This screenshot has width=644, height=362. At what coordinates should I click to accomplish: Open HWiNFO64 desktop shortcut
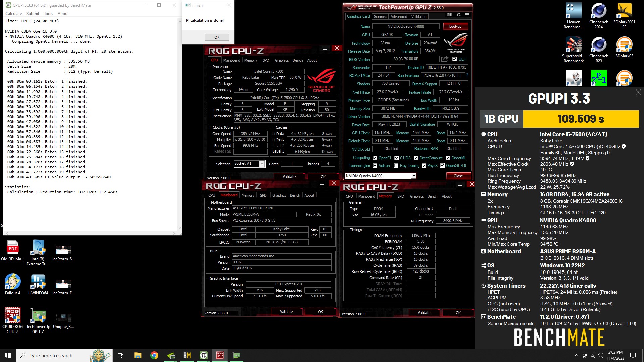38,284
